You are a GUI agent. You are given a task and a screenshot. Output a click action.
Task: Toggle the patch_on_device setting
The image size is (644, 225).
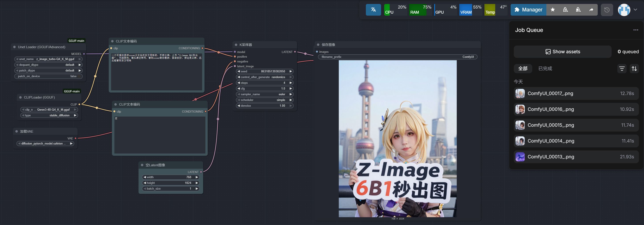click(48, 76)
